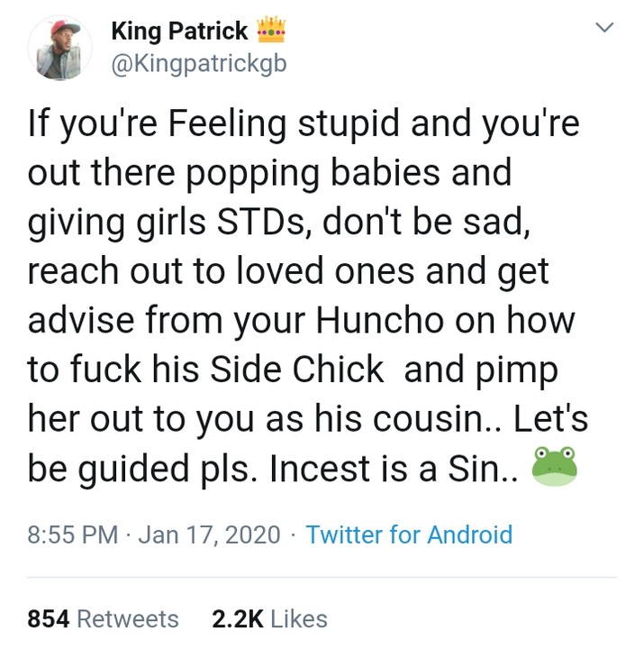Click the bold "854" retweet count
644x649 pixels.
pos(50,619)
